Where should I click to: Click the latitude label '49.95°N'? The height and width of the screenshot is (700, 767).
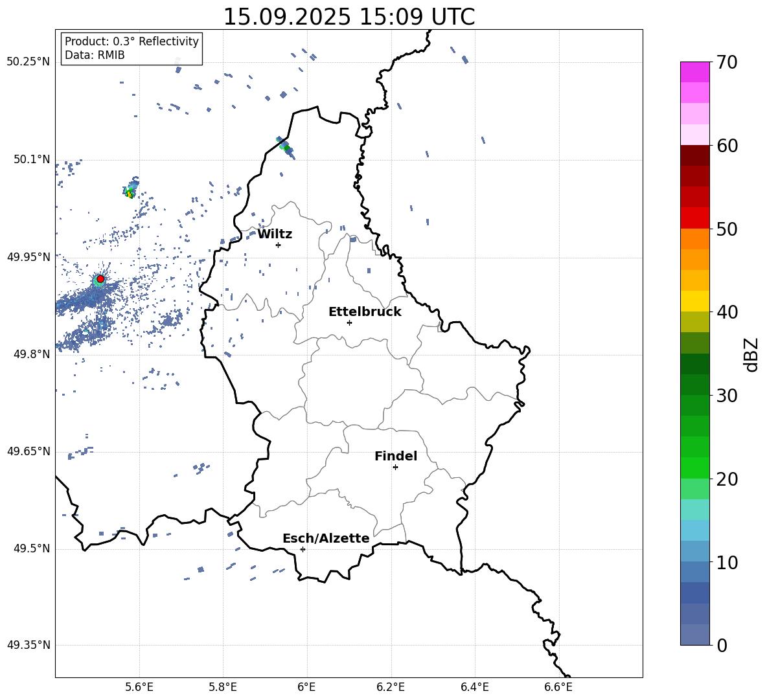(29, 256)
